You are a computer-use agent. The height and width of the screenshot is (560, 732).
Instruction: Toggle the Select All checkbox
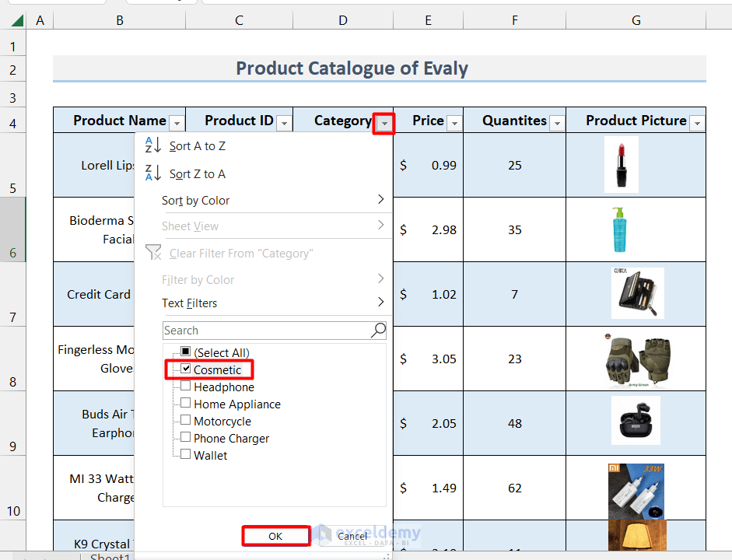186,352
